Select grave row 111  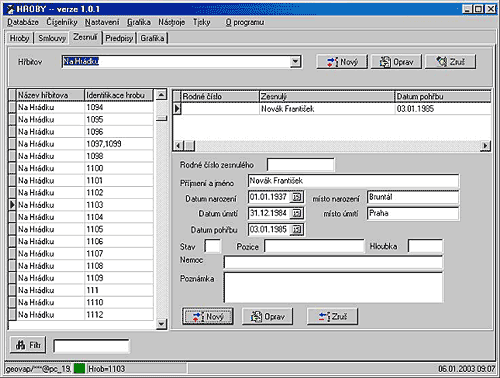coord(81,290)
